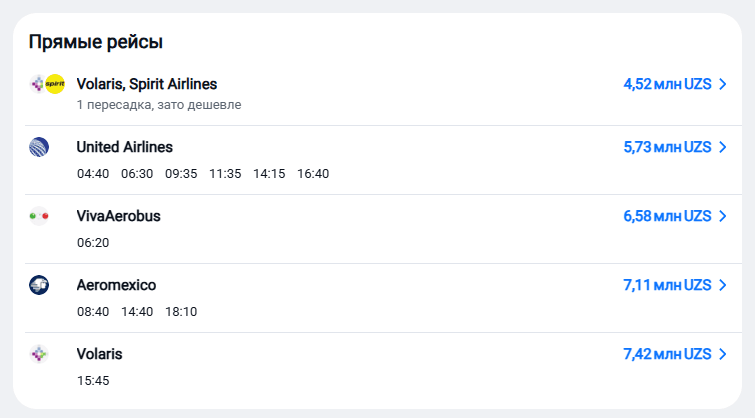Click the United Airlines globe logo
Image resolution: width=755 pixels, height=418 pixels.
(x=39, y=147)
